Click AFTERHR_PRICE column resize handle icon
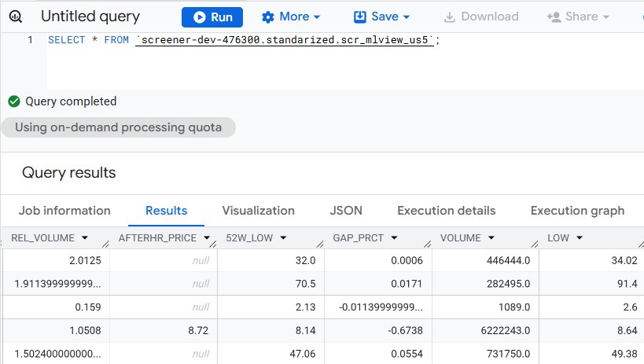The image size is (644, 364). (213, 244)
